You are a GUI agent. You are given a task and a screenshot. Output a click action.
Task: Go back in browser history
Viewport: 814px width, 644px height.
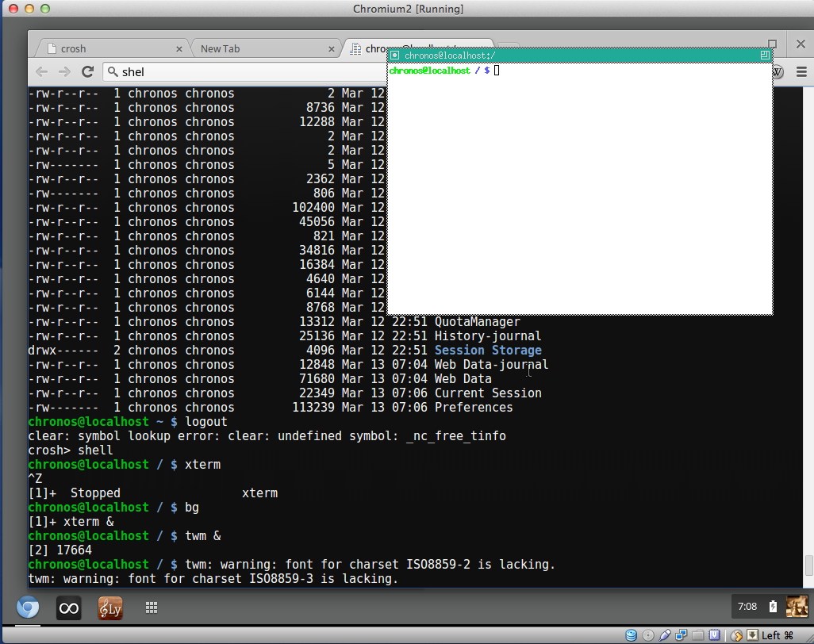[41, 71]
